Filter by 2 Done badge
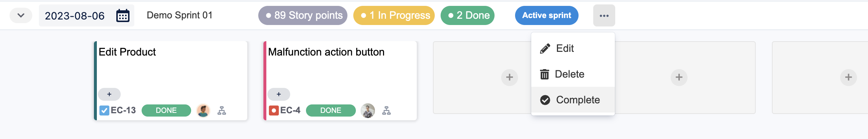Viewport: 868px width, 139px height. tap(467, 15)
